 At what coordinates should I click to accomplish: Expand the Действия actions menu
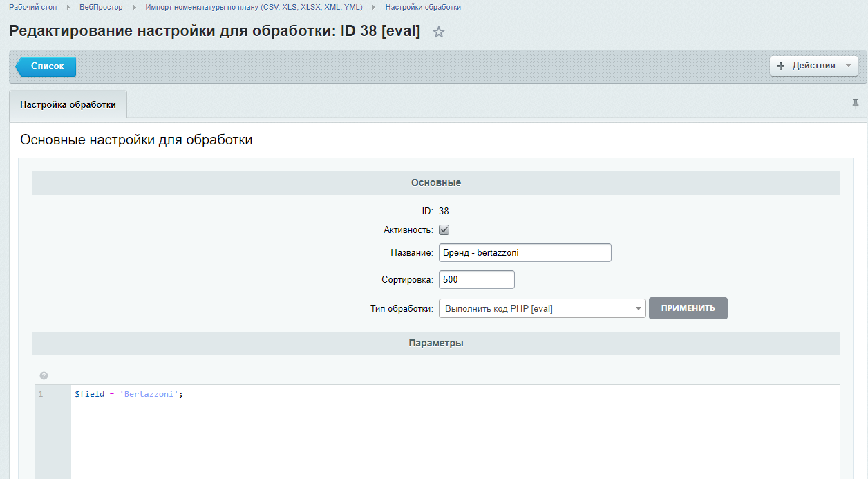coord(814,66)
